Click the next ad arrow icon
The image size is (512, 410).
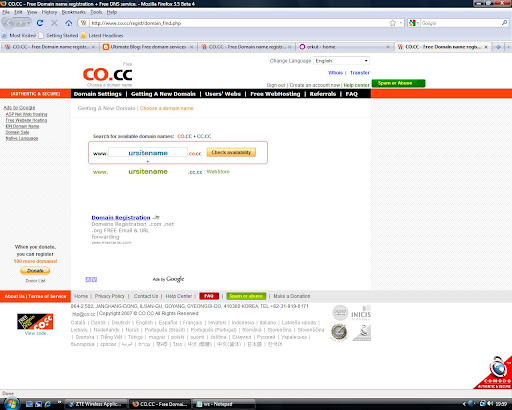94,280
